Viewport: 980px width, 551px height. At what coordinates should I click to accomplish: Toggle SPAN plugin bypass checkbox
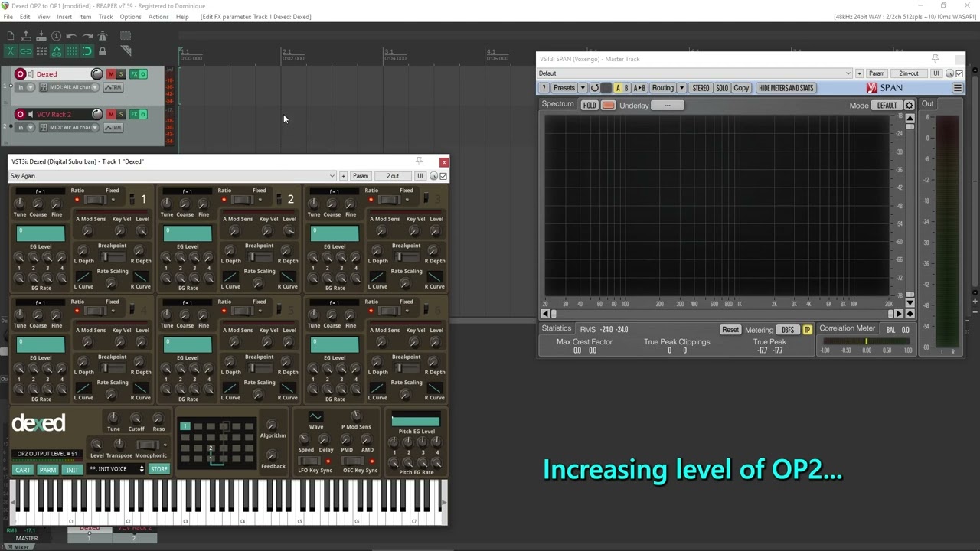tap(959, 73)
